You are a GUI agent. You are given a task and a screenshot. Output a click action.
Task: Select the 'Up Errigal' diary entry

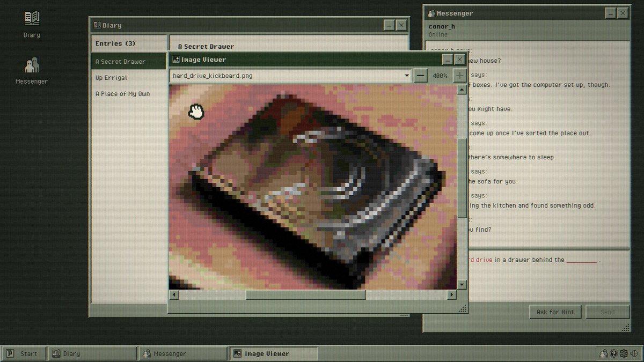(x=129, y=78)
